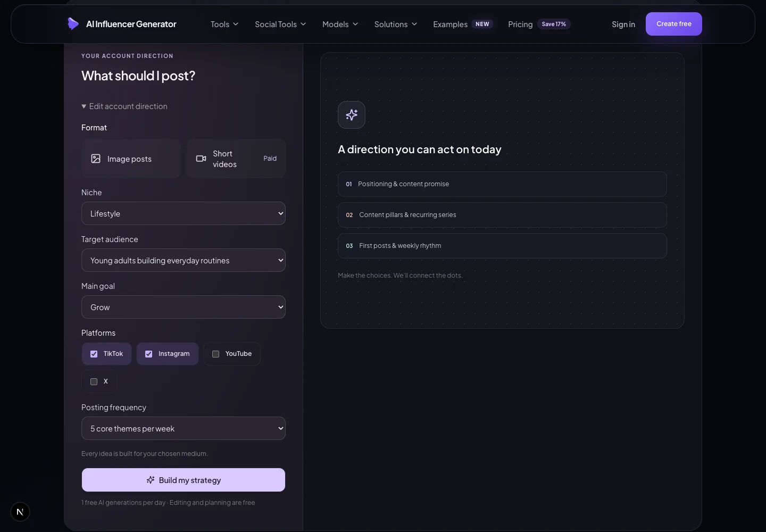Uncheck the Instagram platform checkbox

pyautogui.click(x=149, y=354)
